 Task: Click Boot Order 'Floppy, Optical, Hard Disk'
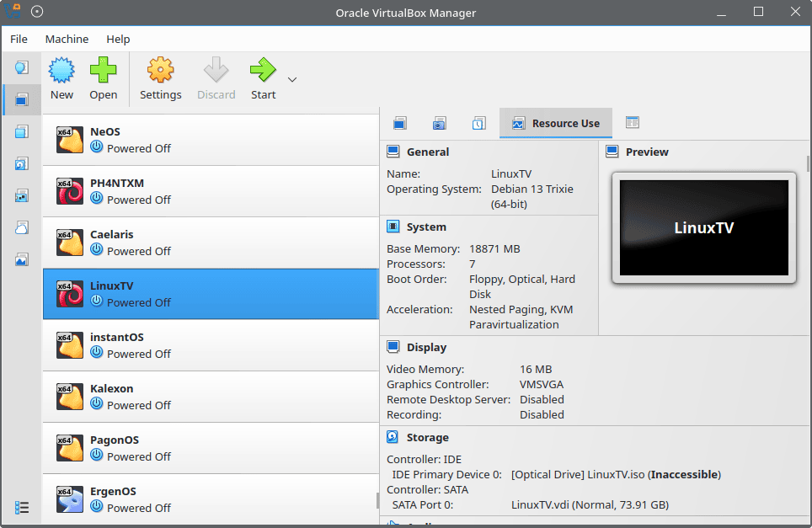522,287
